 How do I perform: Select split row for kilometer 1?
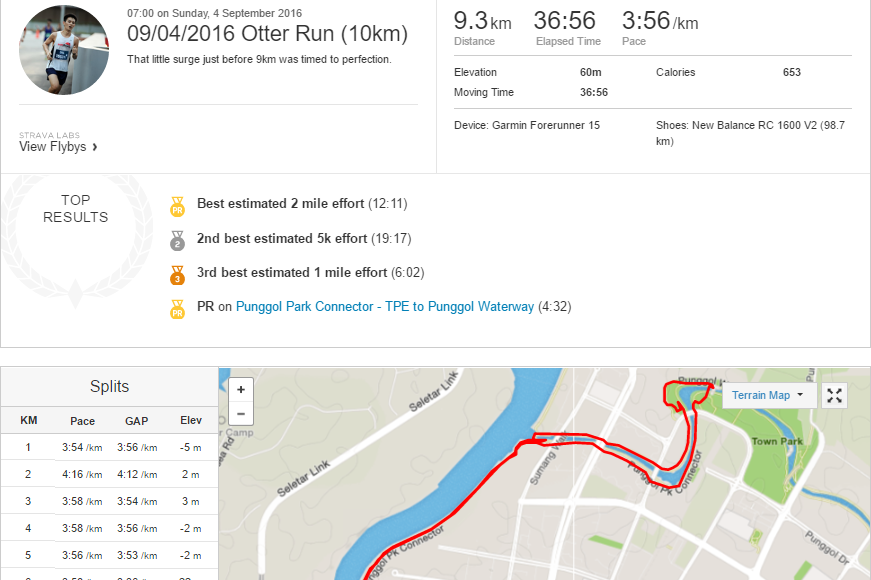click(x=109, y=447)
